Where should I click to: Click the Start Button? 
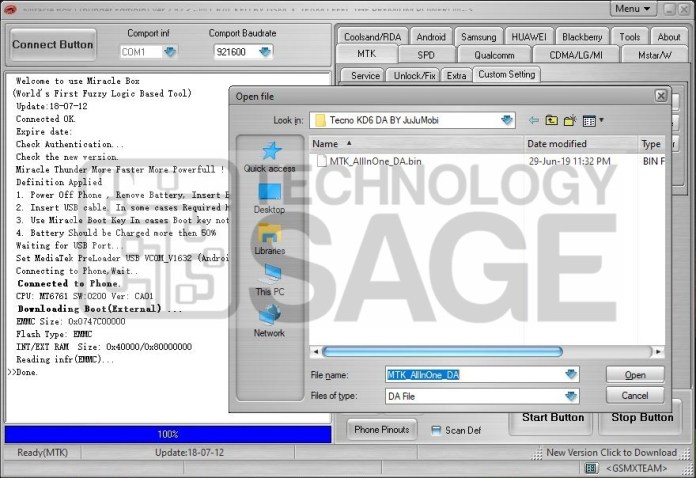pyautogui.click(x=553, y=418)
